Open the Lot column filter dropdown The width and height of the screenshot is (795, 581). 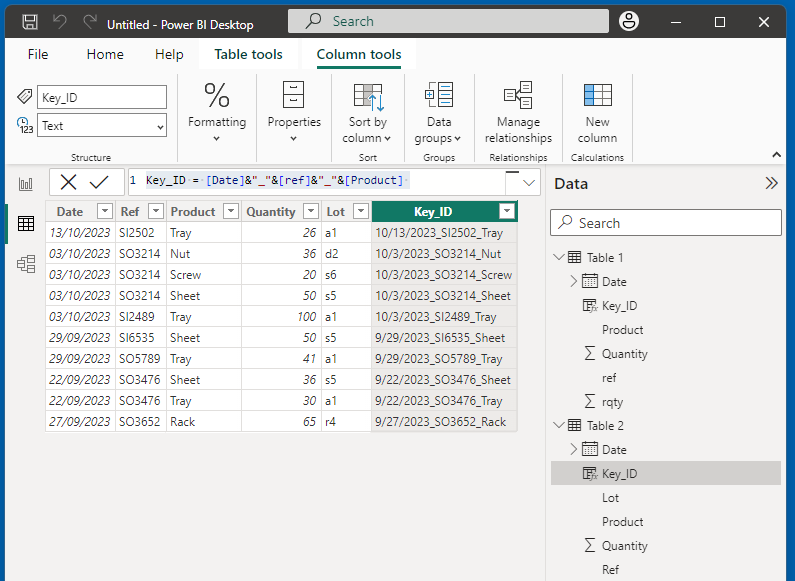(x=360, y=211)
